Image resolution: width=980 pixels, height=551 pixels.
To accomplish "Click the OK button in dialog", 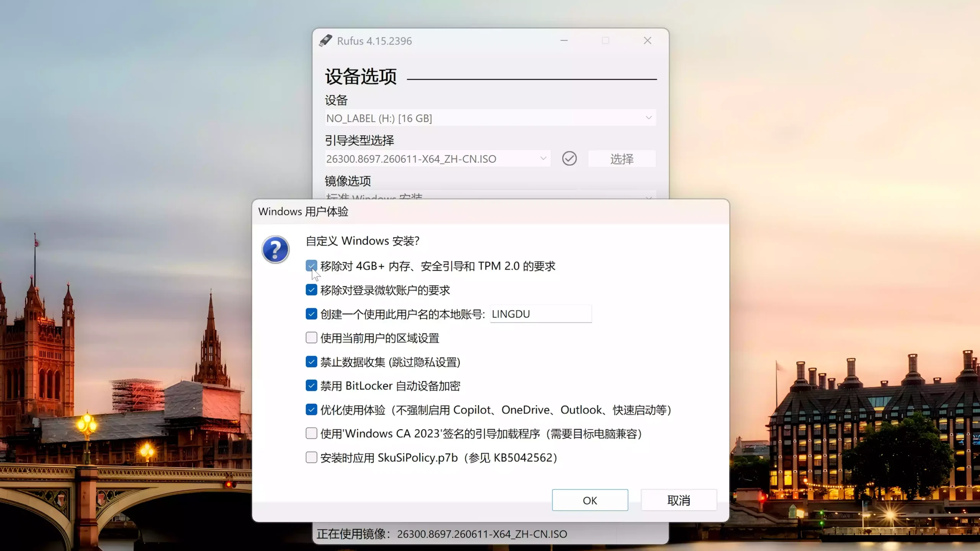I will tap(590, 500).
